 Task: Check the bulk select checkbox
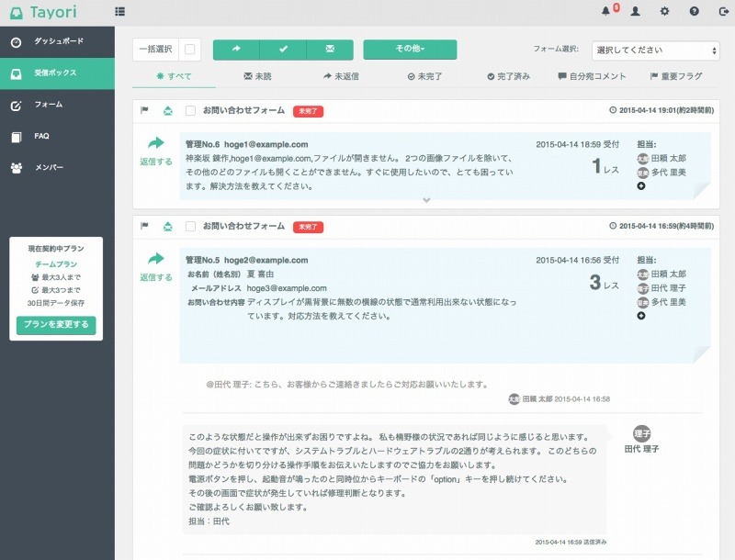click(189, 50)
